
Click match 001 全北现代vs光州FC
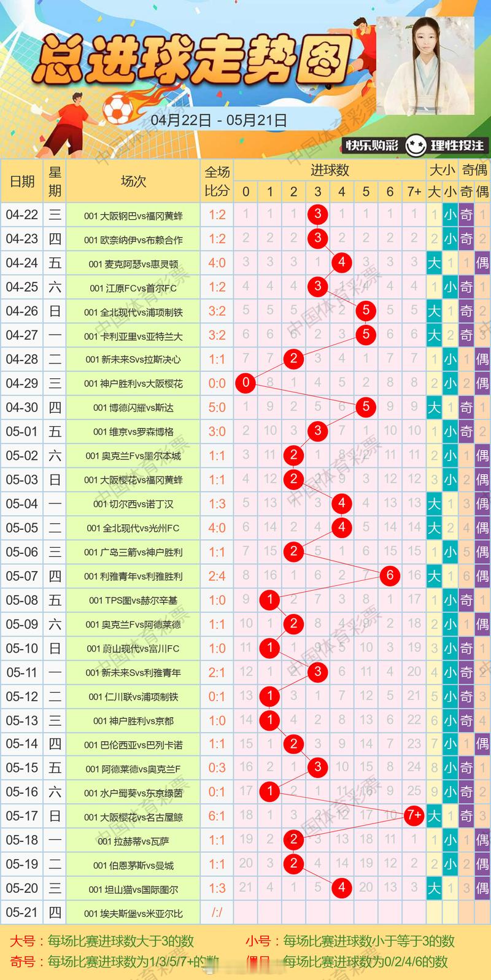(133, 528)
